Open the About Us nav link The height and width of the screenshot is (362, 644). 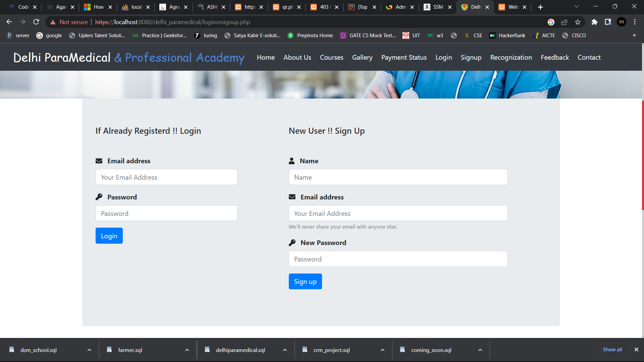click(x=297, y=57)
